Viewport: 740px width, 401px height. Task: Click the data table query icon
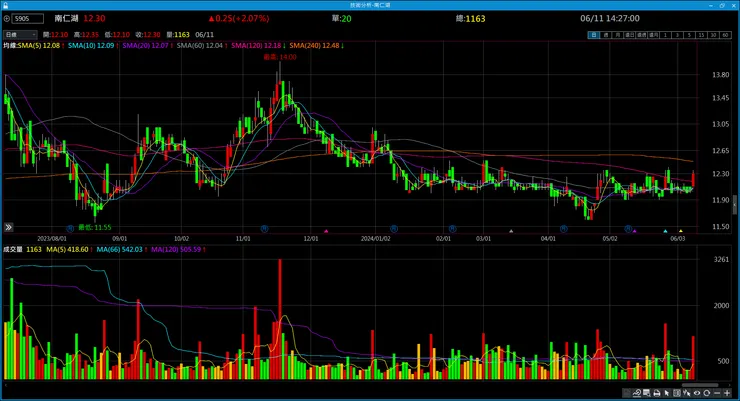click(x=647, y=393)
